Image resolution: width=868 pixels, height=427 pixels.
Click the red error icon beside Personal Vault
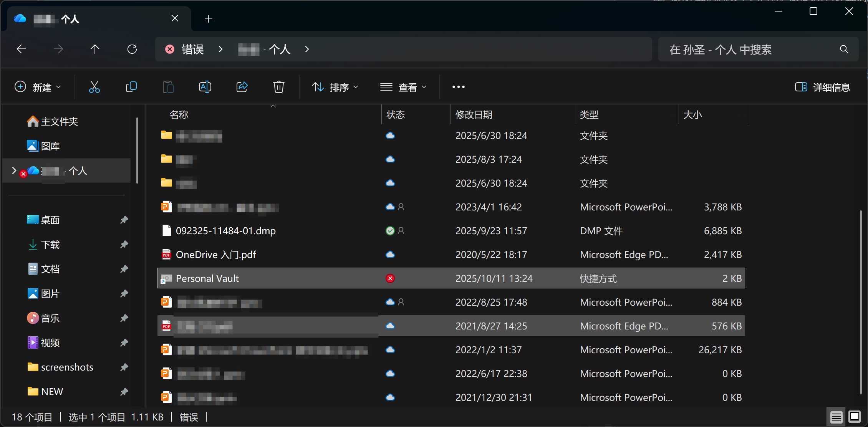point(390,278)
